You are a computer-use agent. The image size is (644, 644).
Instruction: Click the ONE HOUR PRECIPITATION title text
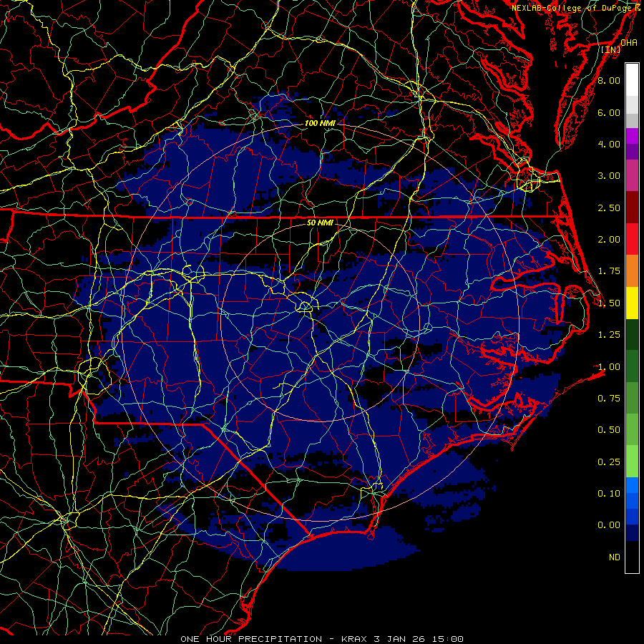tap(251, 639)
